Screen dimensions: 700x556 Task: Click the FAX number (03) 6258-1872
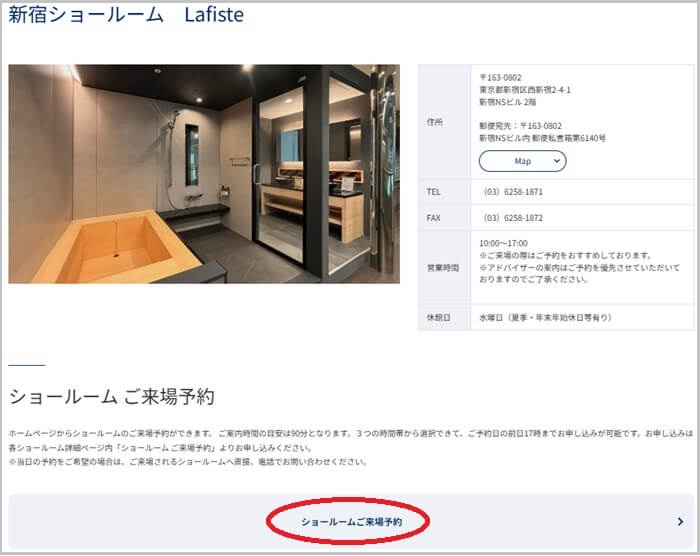point(512,218)
